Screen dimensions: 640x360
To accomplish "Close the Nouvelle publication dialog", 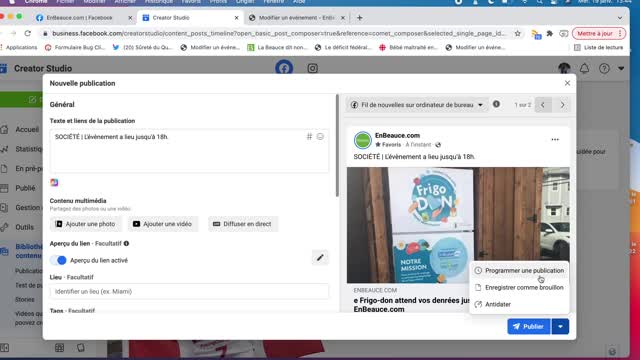I will 567,83.
